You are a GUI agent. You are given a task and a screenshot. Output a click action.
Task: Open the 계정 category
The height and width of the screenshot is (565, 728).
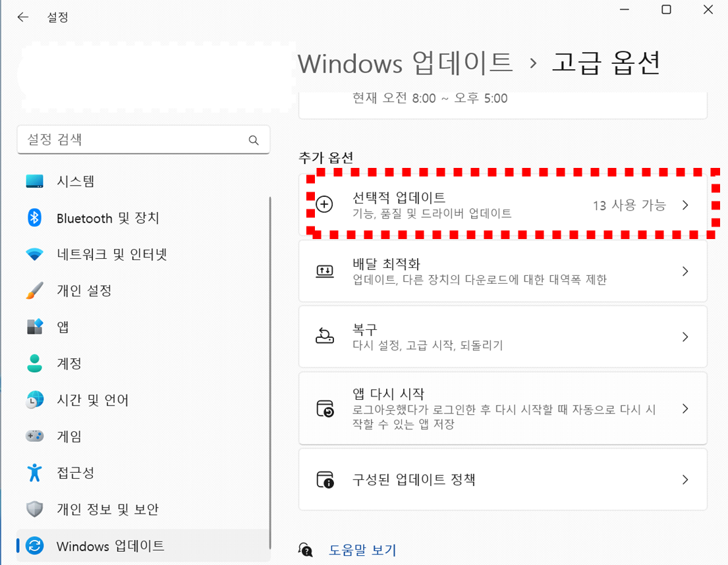point(143,363)
